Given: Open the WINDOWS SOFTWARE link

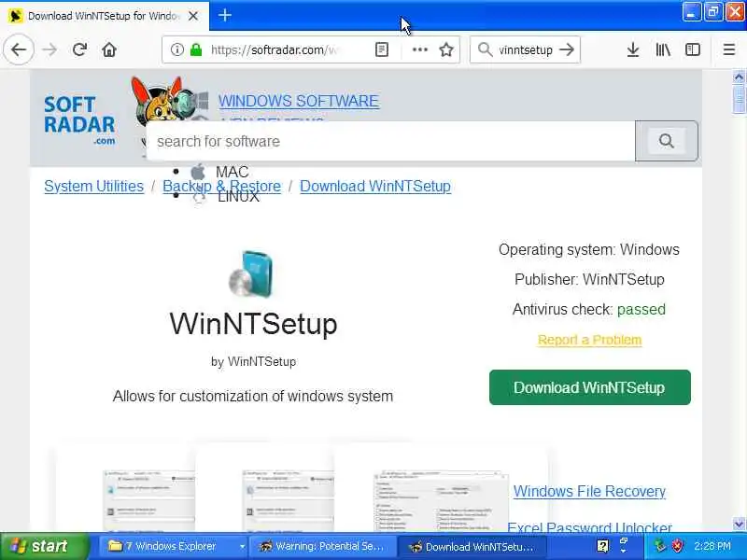Looking at the screenshot, I should point(299,101).
